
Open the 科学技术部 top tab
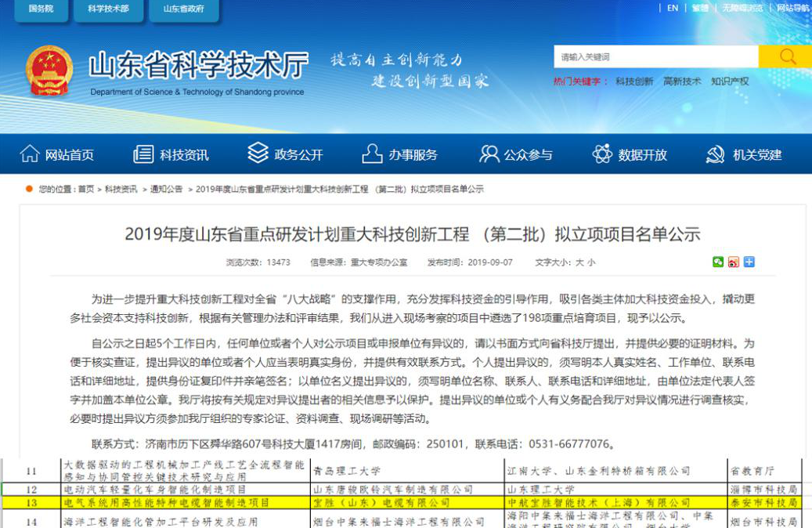[x=108, y=9]
